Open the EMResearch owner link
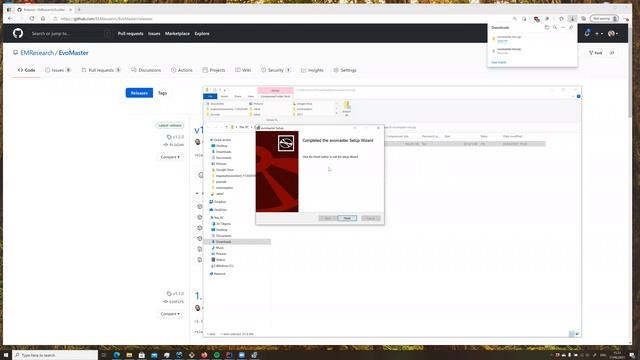The height and width of the screenshot is (360, 640). point(37,53)
